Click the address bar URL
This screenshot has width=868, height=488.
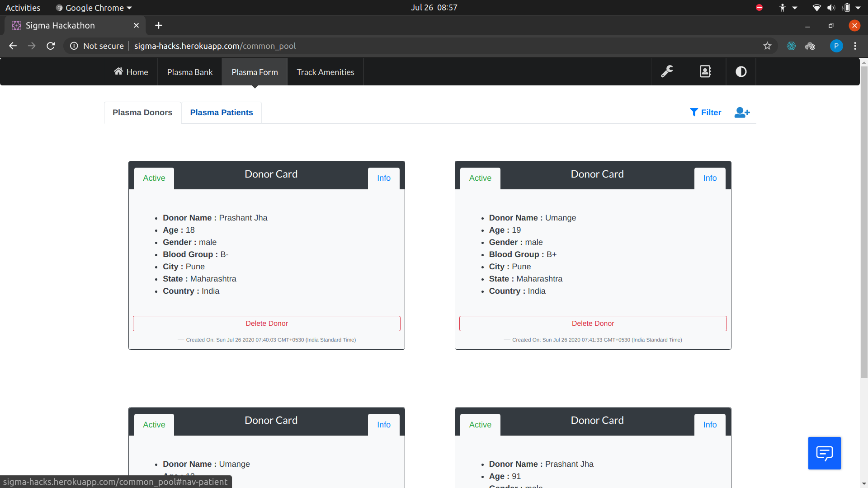click(215, 46)
